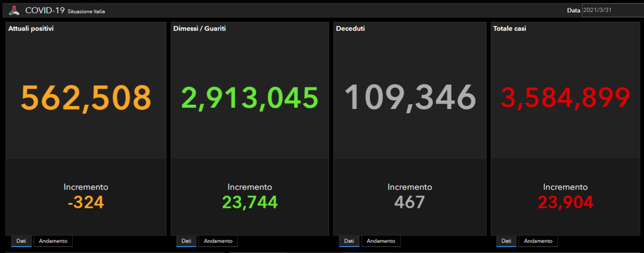
Task: Click Incremento label in Dimessi / Guariti card
Action: point(250,187)
